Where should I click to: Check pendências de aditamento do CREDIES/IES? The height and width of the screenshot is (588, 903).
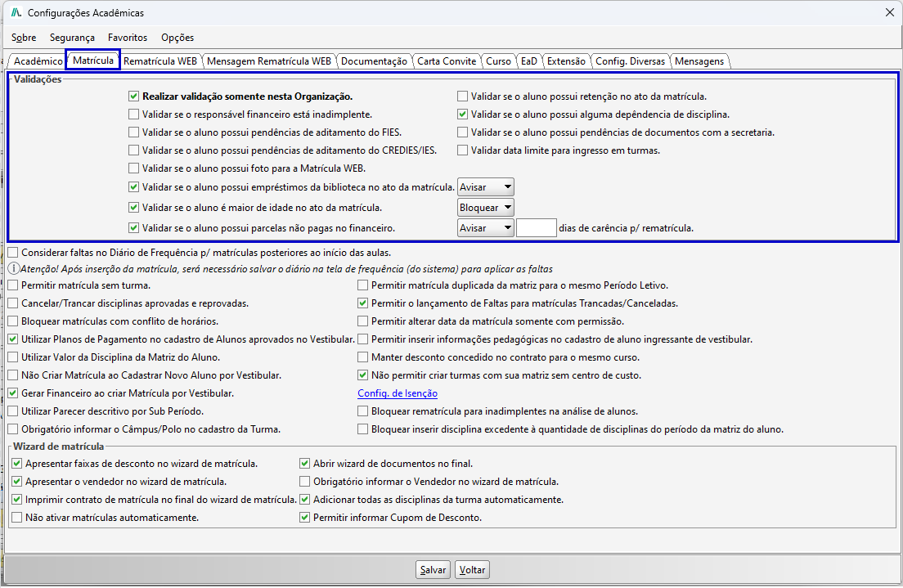coord(133,150)
